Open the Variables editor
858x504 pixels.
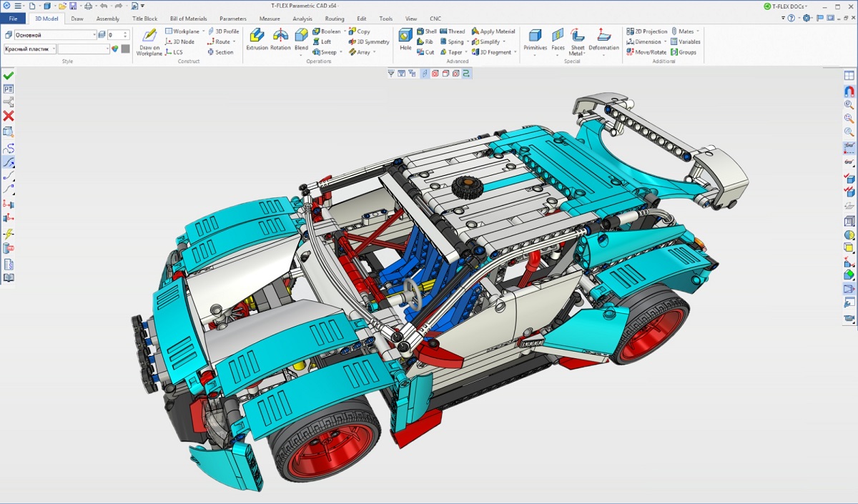tap(685, 41)
